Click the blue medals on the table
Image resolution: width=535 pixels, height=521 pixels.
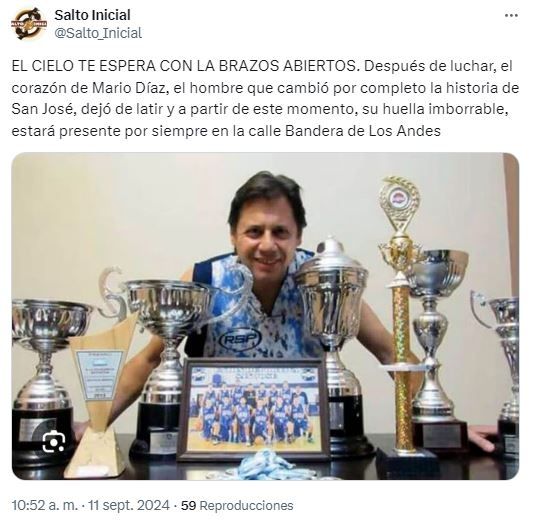pyautogui.click(x=264, y=466)
